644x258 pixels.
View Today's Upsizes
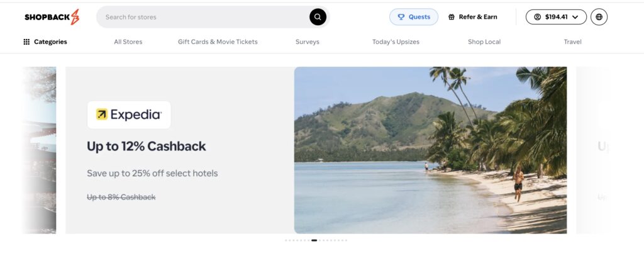pos(396,42)
